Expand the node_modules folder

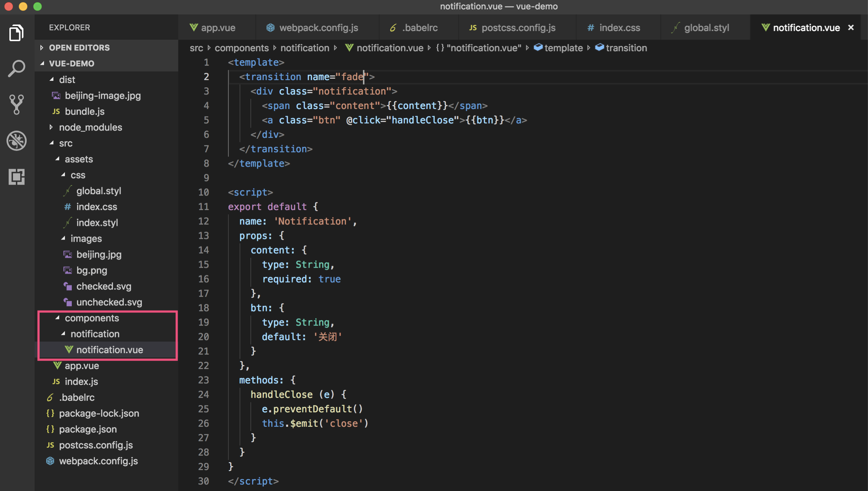coord(51,127)
